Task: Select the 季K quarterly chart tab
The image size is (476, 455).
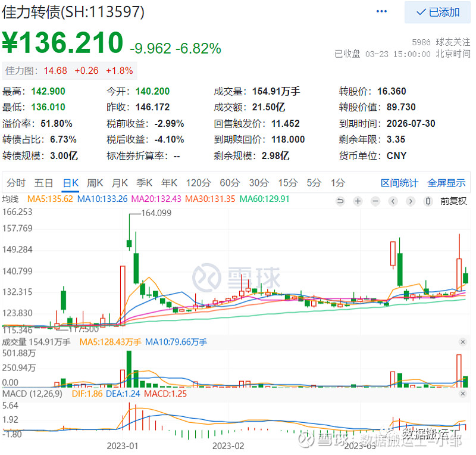Action: point(144,183)
